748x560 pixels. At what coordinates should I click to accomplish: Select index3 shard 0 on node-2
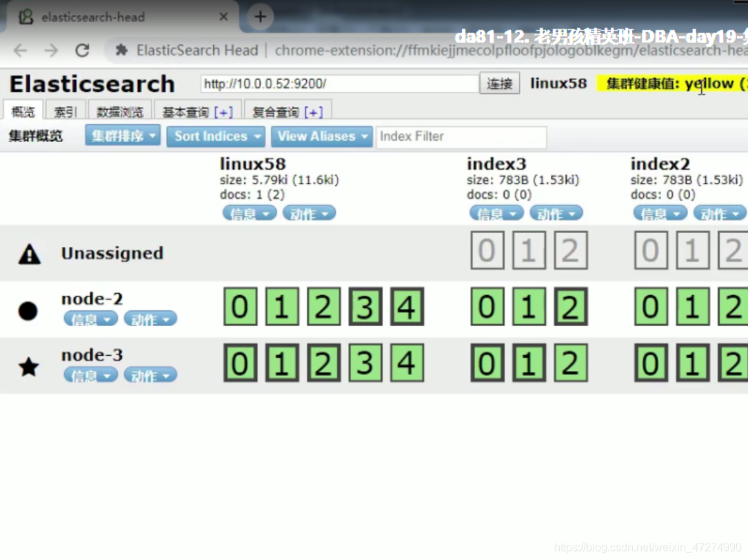pyautogui.click(x=487, y=306)
